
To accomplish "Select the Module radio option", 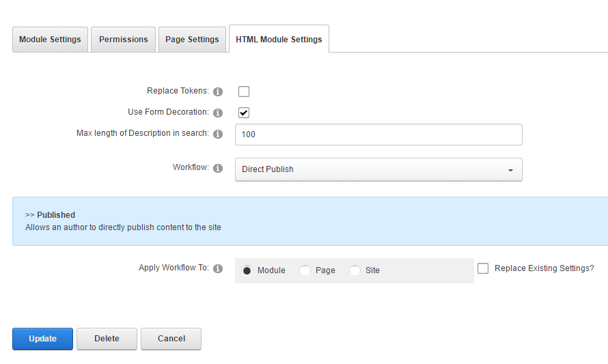I will coord(247,270).
